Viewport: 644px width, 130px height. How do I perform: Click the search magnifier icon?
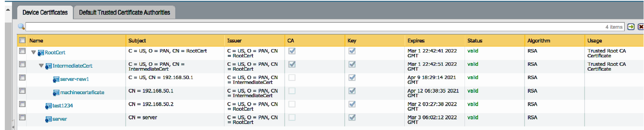(x=21, y=27)
